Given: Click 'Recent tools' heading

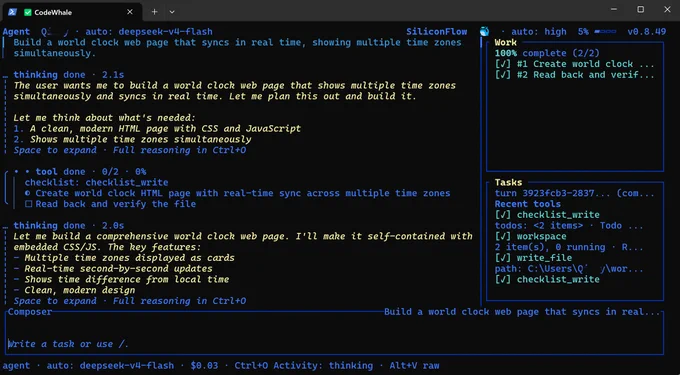Looking at the screenshot, I should coord(528,204).
